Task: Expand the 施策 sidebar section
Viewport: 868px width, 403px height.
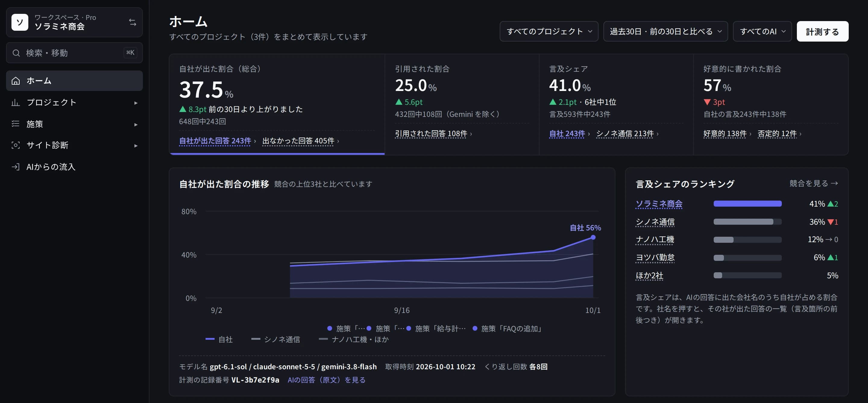Action: coord(136,124)
